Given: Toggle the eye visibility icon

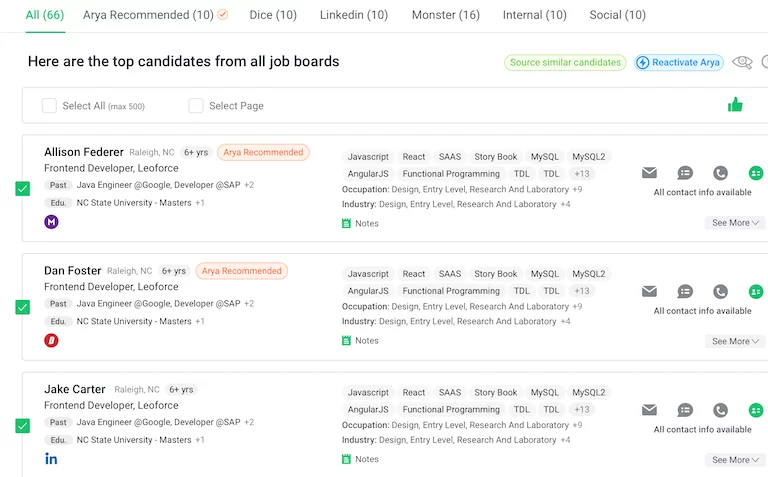Looking at the screenshot, I should point(742,62).
